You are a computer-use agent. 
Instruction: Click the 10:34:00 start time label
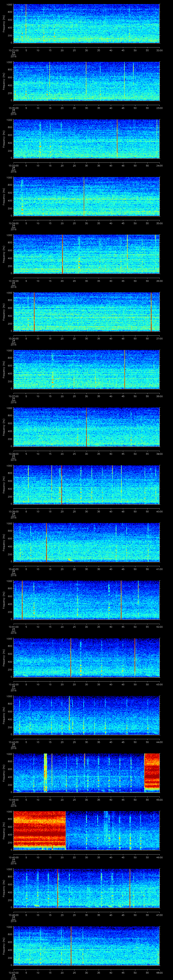pos(13,223)
